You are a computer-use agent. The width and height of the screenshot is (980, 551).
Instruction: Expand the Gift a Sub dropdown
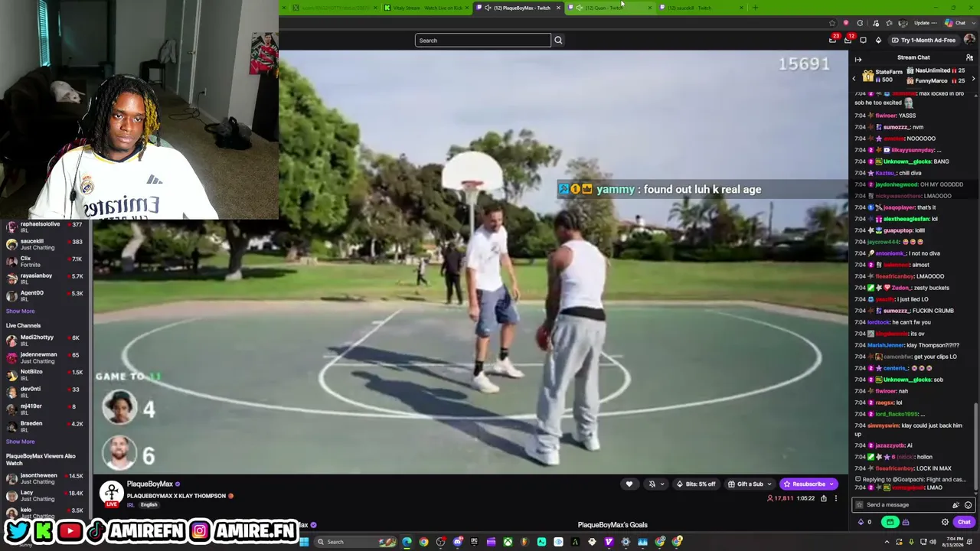(769, 484)
